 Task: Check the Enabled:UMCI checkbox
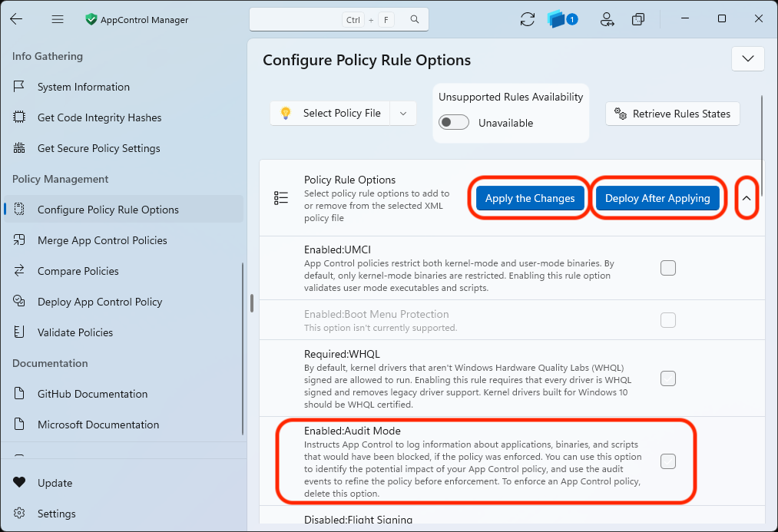[668, 268]
